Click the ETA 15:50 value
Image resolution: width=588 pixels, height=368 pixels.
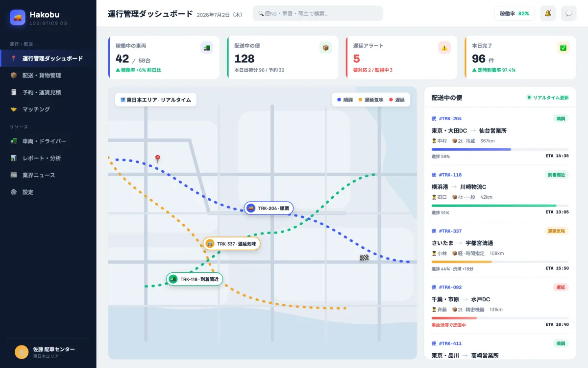click(557, 268)
